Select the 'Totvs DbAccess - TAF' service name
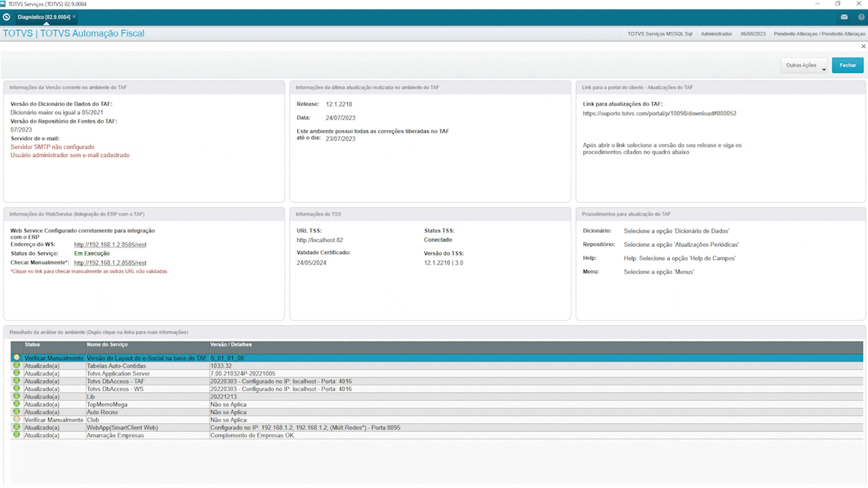The height and width of the screenshot is (488, 868). (x=115, y=381)
